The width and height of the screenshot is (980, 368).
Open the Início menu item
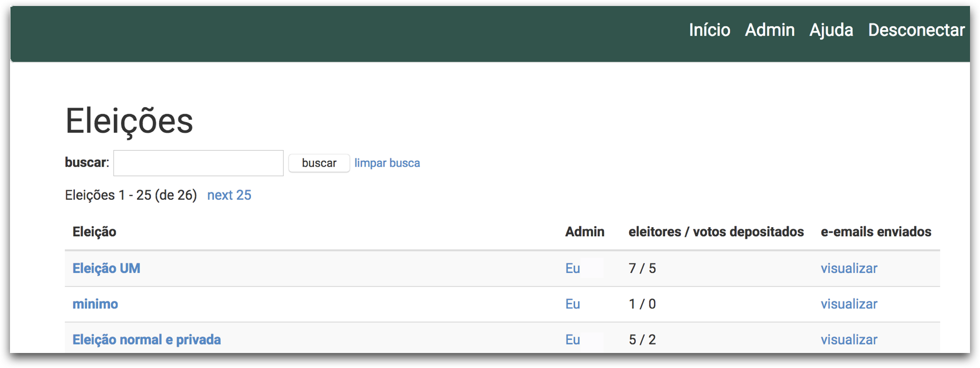(709, 30)
